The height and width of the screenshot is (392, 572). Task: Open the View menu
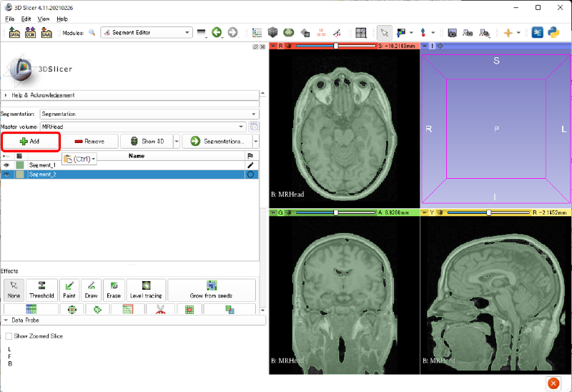point(44,19)
